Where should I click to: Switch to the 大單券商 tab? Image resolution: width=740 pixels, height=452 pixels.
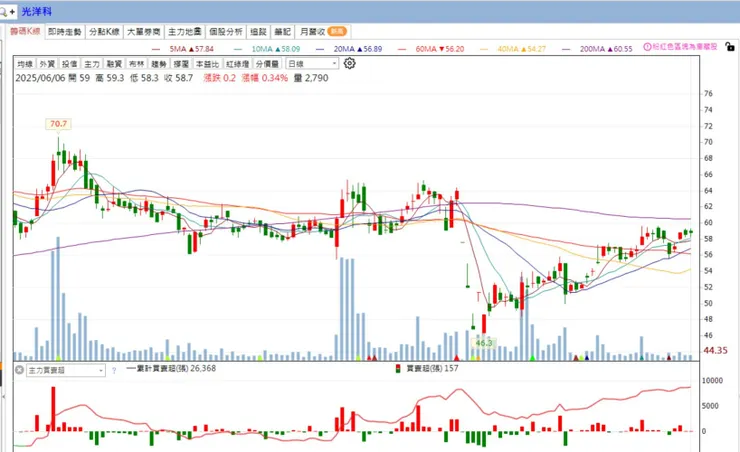[x=144, y=32]
